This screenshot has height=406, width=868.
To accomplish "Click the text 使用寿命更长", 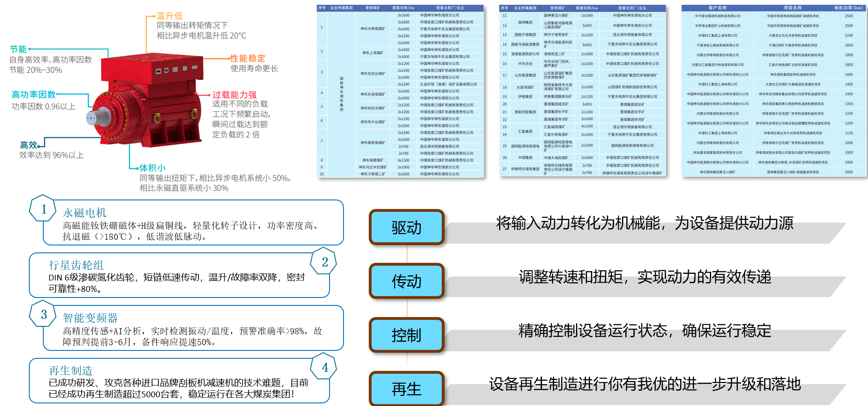I will [x=254, y=69].
